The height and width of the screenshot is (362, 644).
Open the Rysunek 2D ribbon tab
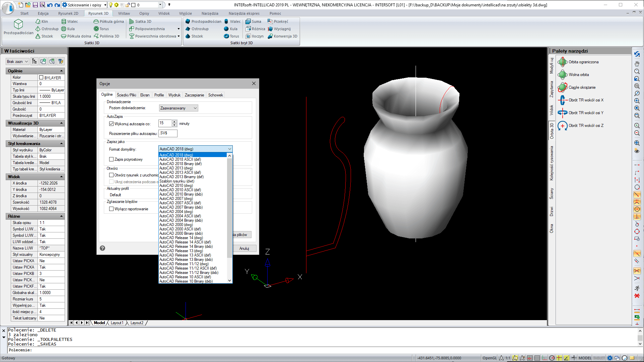pos(68,13)
